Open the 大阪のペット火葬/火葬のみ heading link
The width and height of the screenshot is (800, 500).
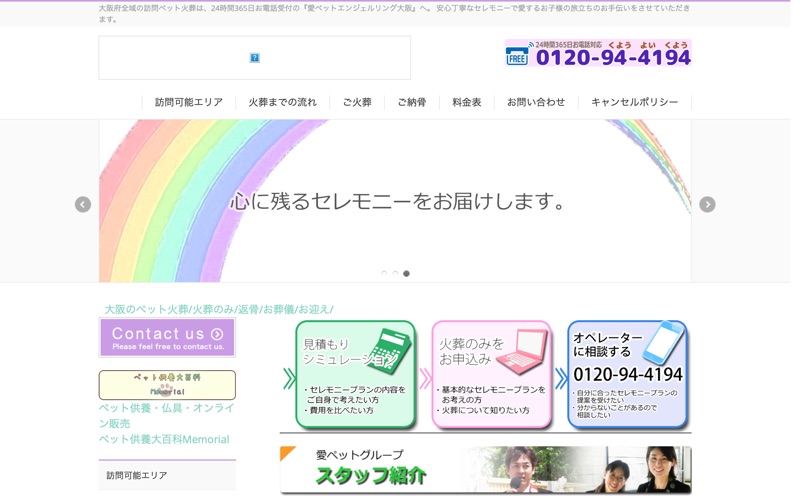[x=219, y=309]
